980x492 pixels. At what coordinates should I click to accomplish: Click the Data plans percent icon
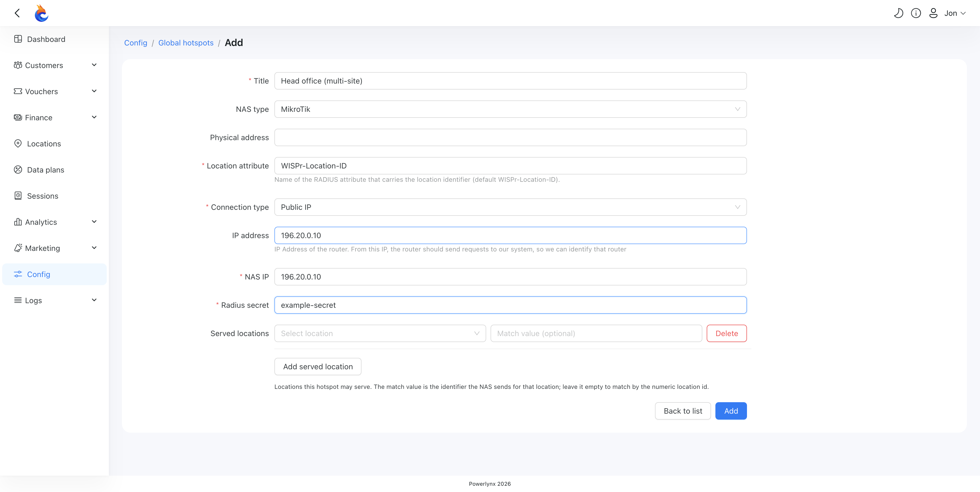pyautogui.click(x=18, y=170)
